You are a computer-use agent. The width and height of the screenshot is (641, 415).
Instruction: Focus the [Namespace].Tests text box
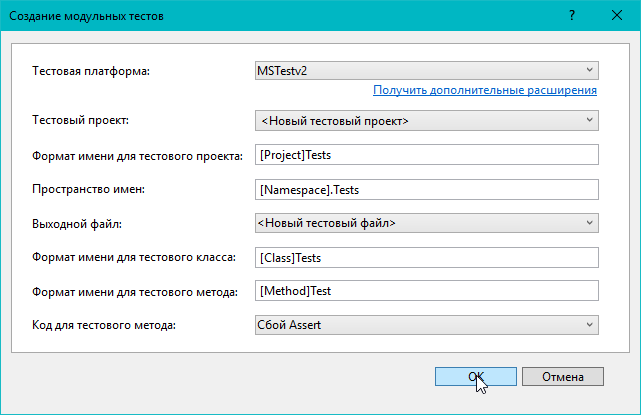426,189
